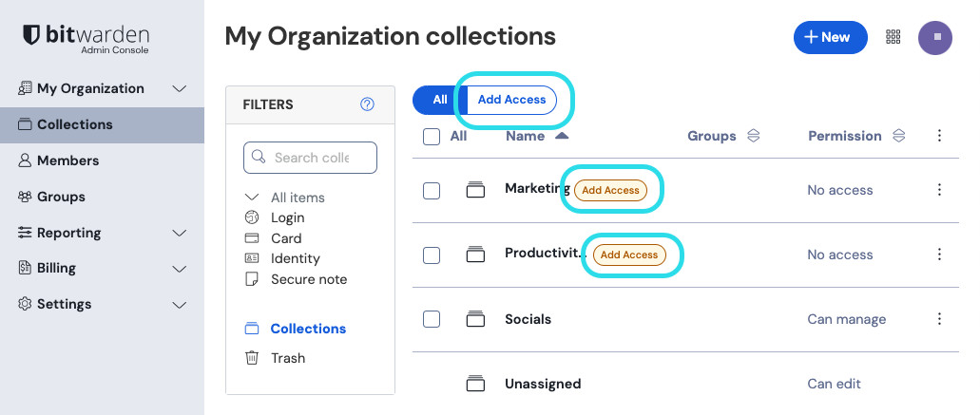
Task: Click Add Access badge beside Marketing
Action: [610, 190]
